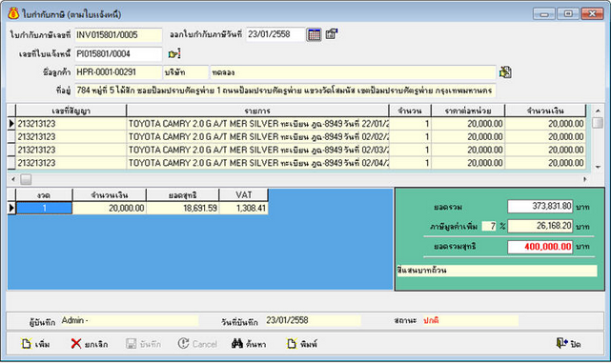The width and height of the screenshot is (611, 364).
Task: Click the billing note number field PI015801/0004
Action: [118, 53]
